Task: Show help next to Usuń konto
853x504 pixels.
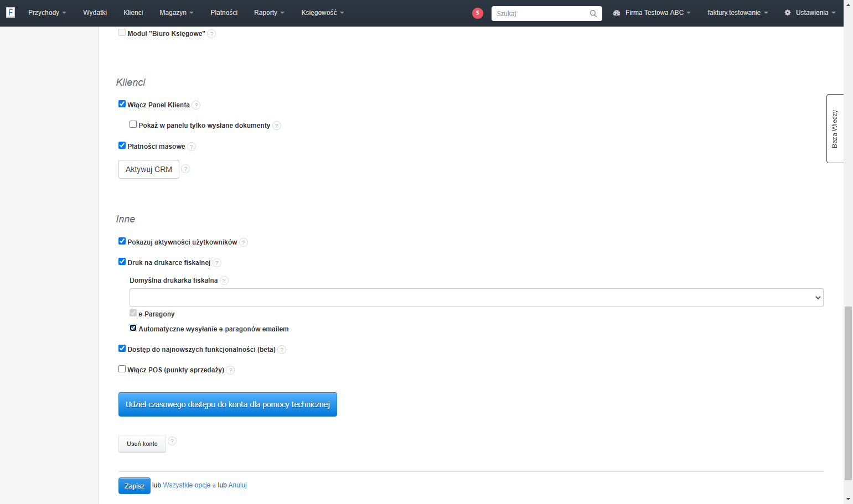Action: 172,441
